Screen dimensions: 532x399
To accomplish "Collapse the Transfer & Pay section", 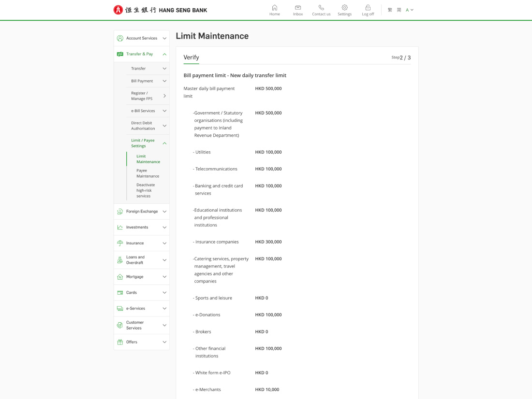I will [164, 54].
